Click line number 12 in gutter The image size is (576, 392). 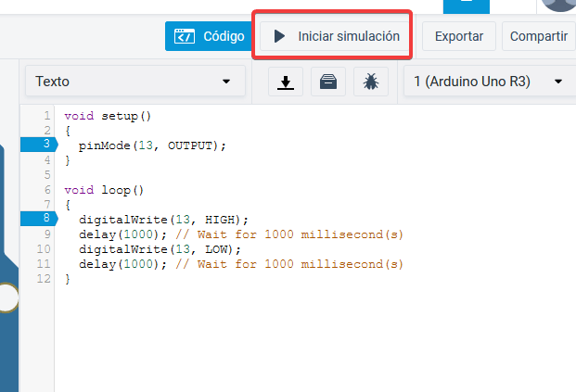(44, 279)
